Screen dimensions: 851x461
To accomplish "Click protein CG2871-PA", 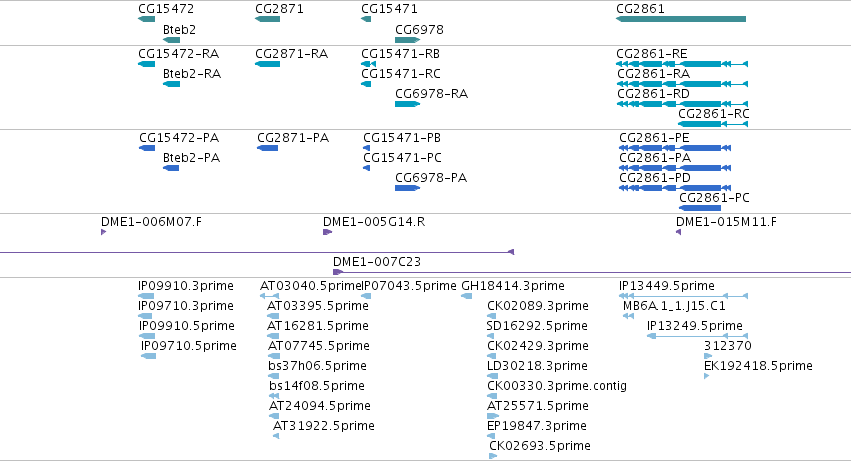I will [268, 148].
